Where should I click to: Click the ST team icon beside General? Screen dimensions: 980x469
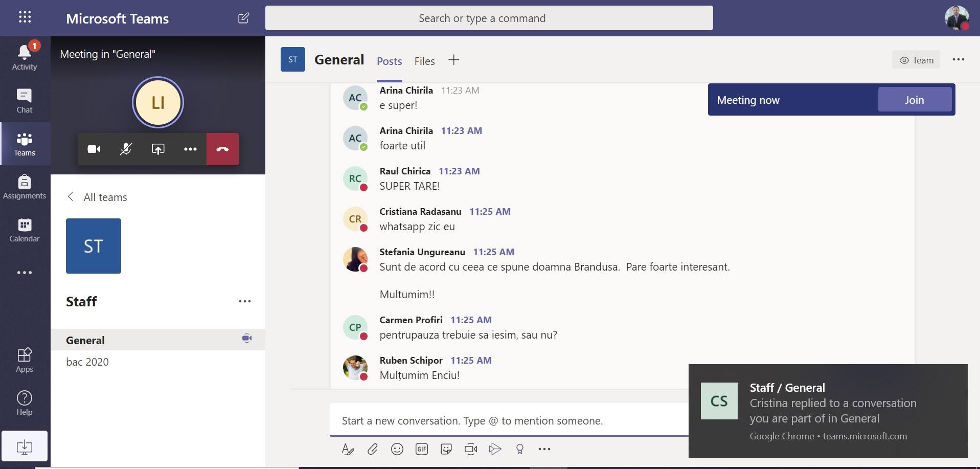pyautogui.click(x=293, y=59)
